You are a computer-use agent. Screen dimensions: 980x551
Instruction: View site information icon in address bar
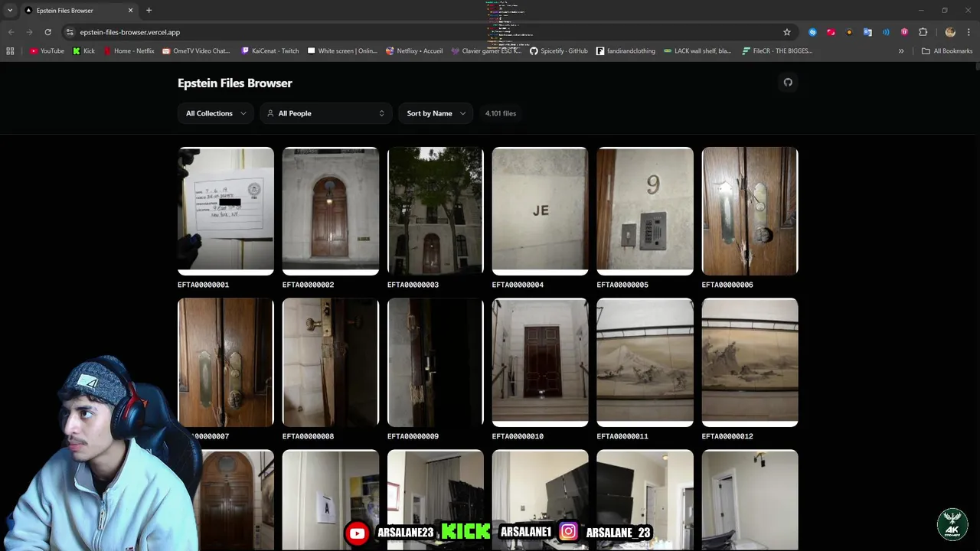pyautogui.click(x=70, y=32)
